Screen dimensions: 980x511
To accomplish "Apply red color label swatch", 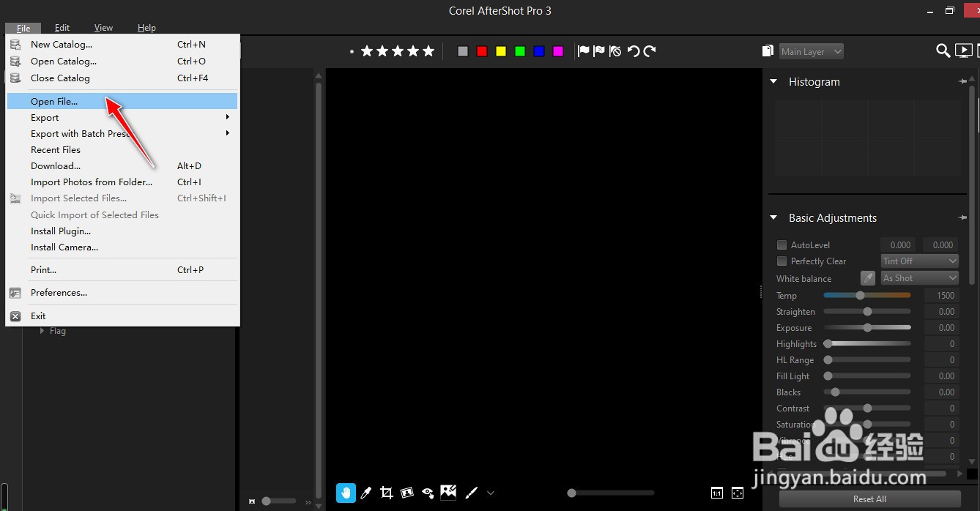I will tap(482, 51).
